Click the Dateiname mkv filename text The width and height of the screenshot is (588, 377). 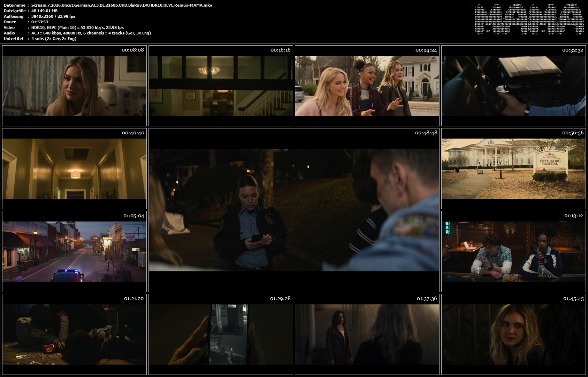pyautogui.click(x=122, y=5)
